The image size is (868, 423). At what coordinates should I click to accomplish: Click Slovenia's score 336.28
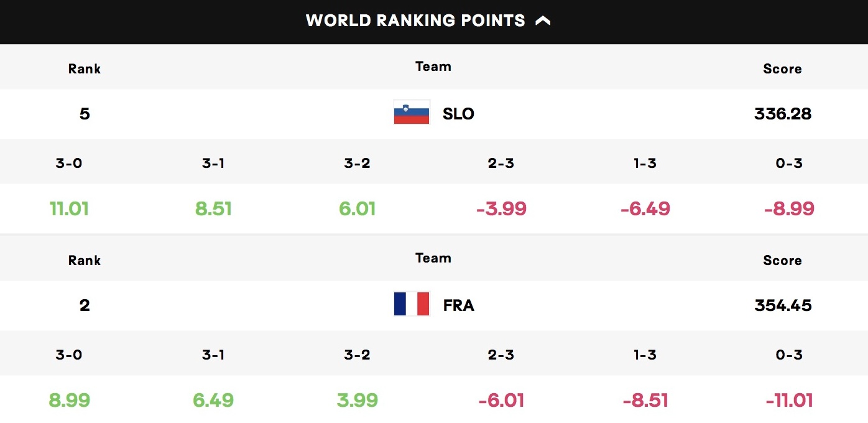(x=782, y=114)
